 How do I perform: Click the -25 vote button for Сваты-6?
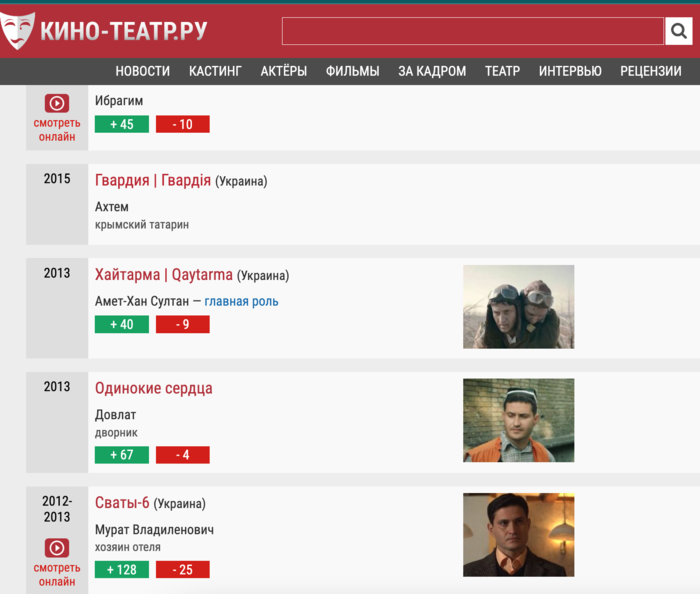(x=183, y=569)
